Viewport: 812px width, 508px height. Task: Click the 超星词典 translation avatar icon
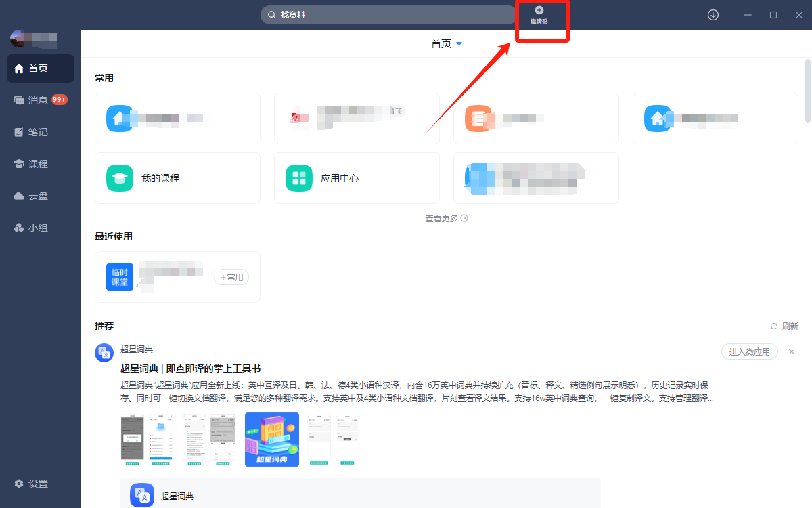(x=104, y=352)
